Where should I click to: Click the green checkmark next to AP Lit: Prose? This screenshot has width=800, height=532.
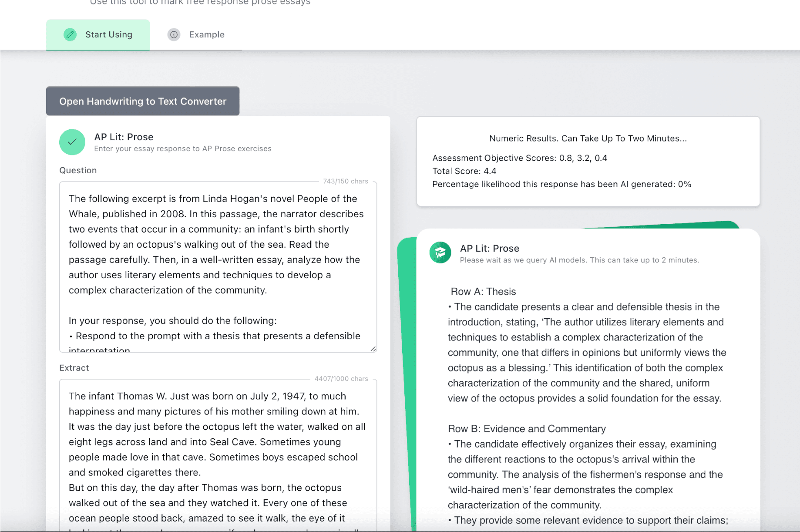tap(72, 142)
